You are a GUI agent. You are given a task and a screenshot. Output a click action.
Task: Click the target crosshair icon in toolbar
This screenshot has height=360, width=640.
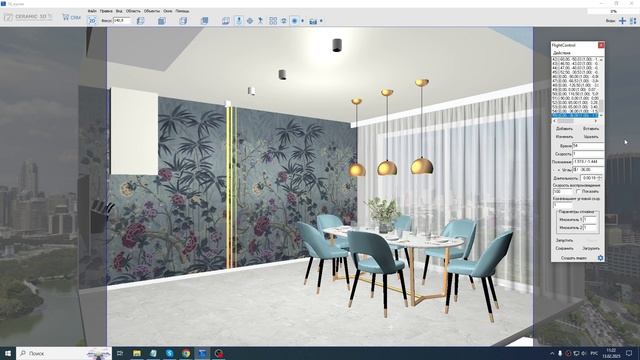250,21
